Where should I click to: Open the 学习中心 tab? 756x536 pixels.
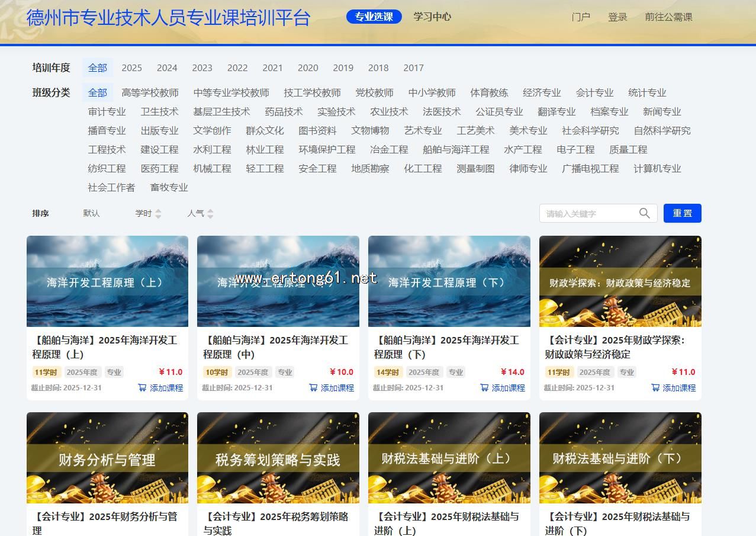coord(432,17)
